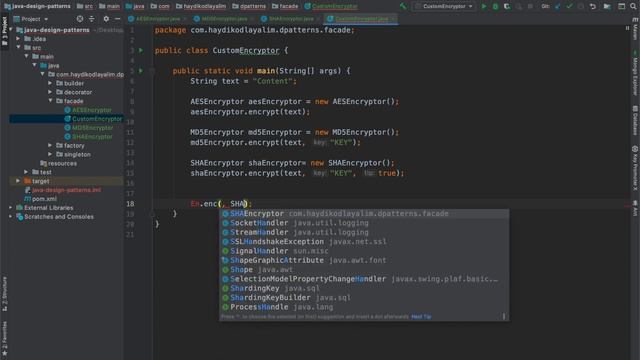Open SHAEncryptor class in project tree

89,137
